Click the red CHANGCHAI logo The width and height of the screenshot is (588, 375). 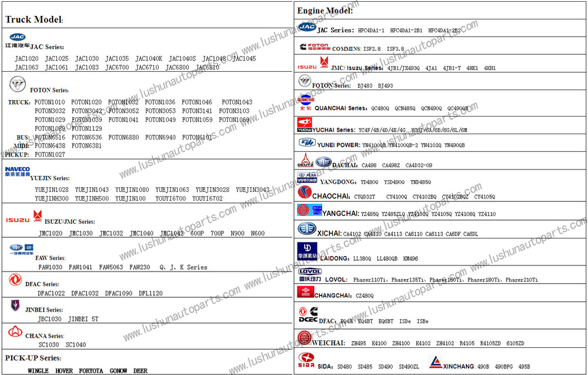coord(306,291)
